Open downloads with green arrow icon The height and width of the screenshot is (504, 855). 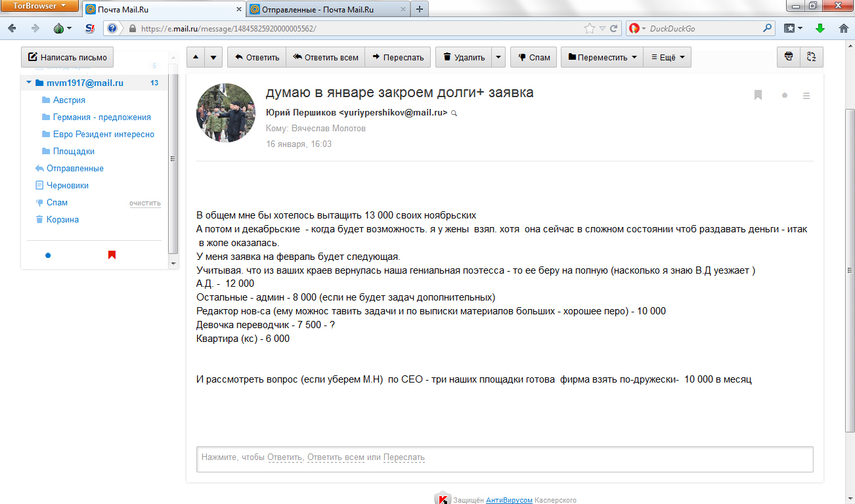click(820, 29)
